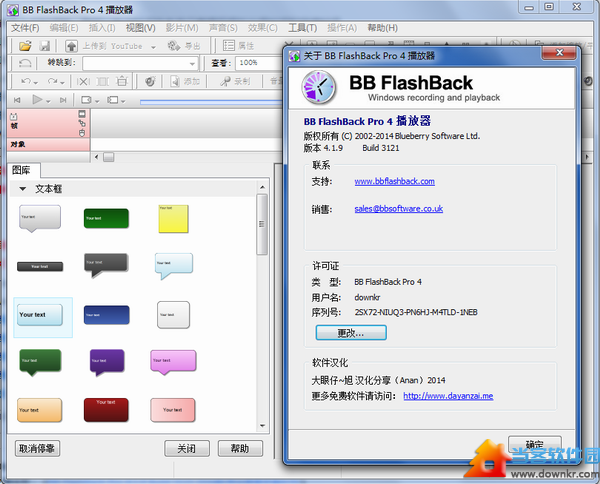Click the 确定 OK button in About dialog
Viewport: 600px width, 484px height.
click(x=535, y=445)
